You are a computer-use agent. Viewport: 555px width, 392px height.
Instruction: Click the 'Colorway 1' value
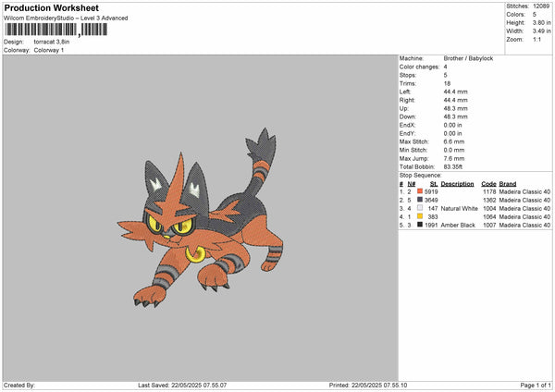coord(49,50)
